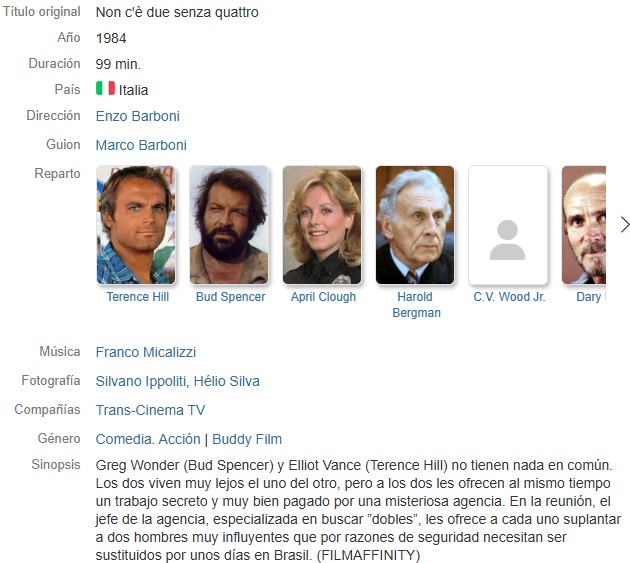Click the April Clough name link
The image size is (630, 563).
[x=323, y=297]
